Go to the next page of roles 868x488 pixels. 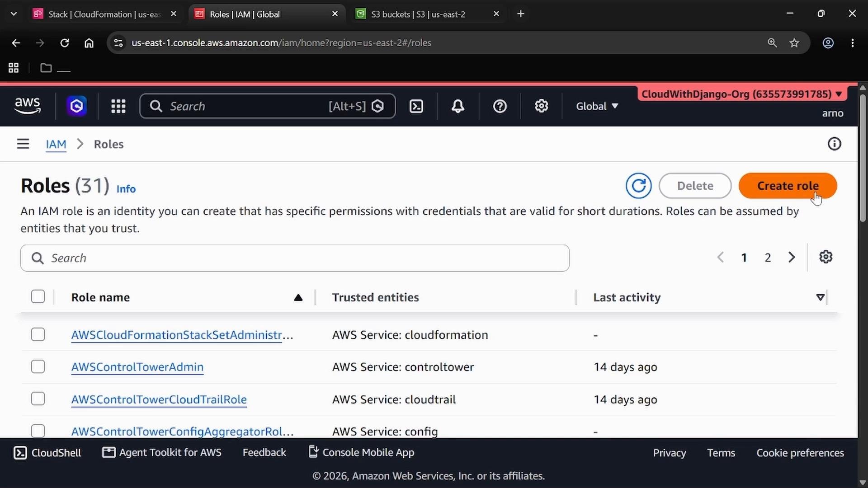pos(791,258)
